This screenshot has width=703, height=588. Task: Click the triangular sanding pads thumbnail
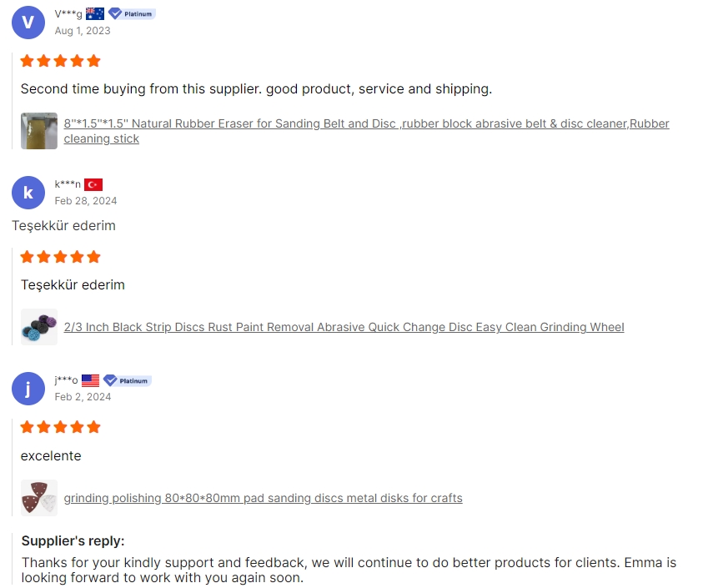click(39, 498)
